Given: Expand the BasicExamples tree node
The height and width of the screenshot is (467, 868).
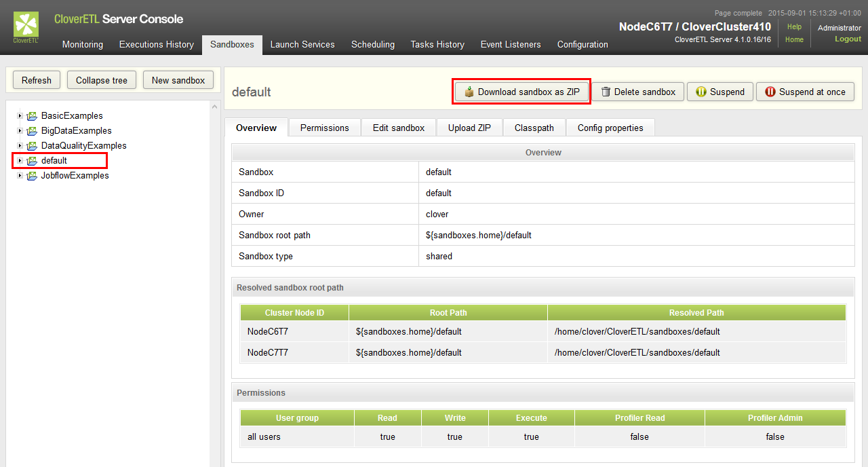Looking at the screenshot, I should pos(20,116).
